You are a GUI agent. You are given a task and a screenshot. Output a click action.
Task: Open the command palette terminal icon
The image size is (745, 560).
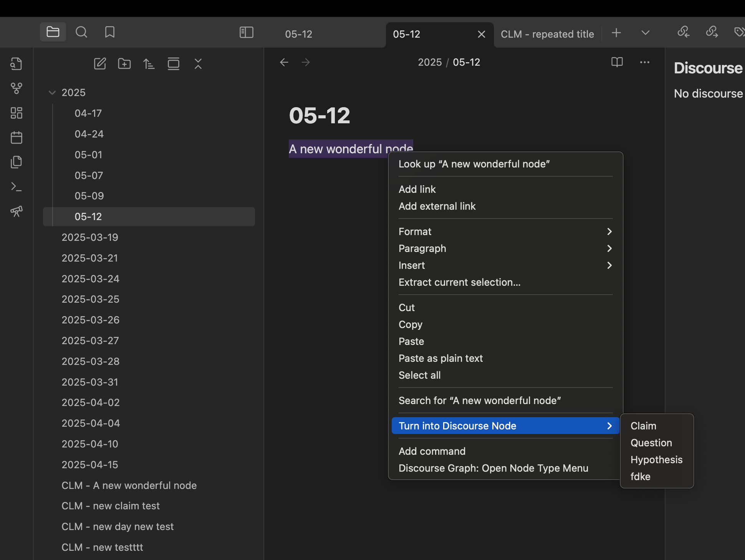[17, 187]
